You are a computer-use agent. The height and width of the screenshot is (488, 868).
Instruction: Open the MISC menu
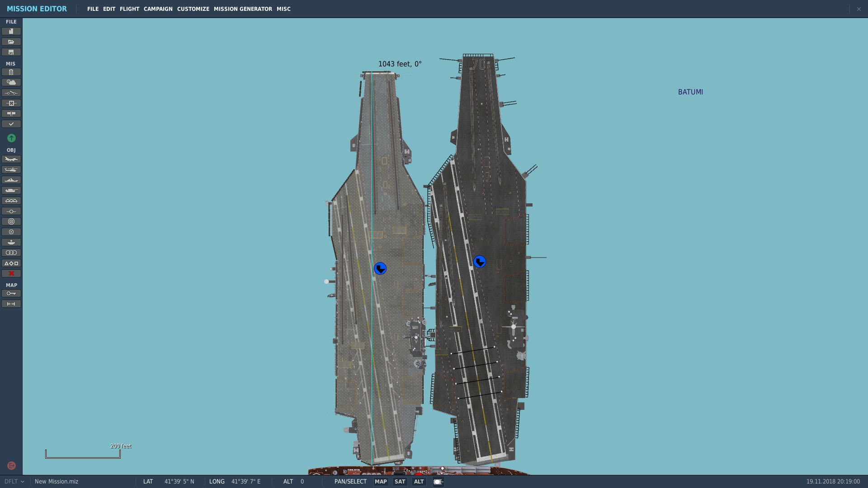283,9
